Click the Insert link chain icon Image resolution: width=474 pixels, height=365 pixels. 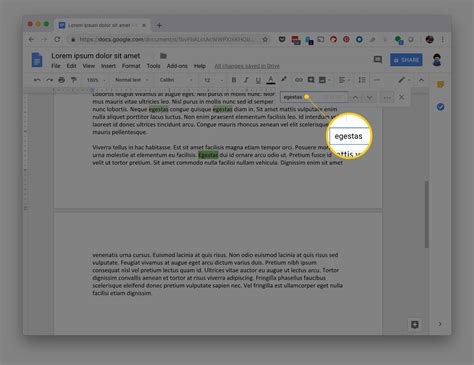tap(299, 80)
